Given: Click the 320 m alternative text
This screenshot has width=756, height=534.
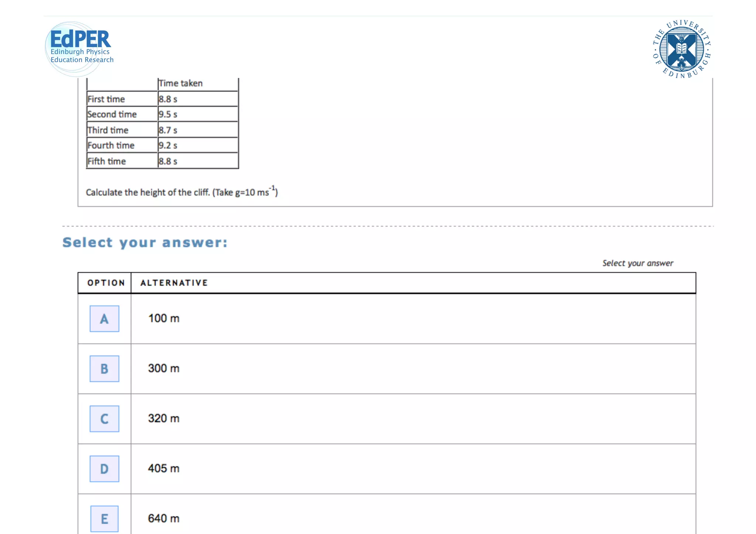Looking at the screenshot, I should coord(164,418).
